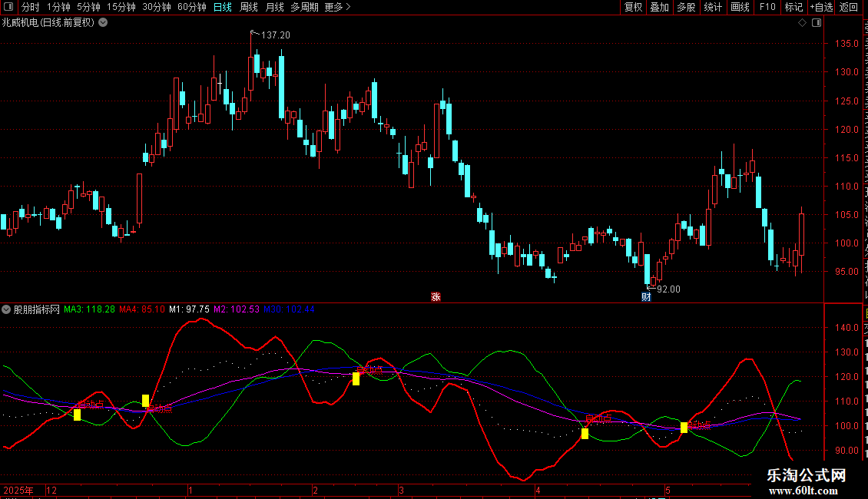868x499 pixels.
Task: Click the M1: 97.75 value label
Action: point(189,309)
